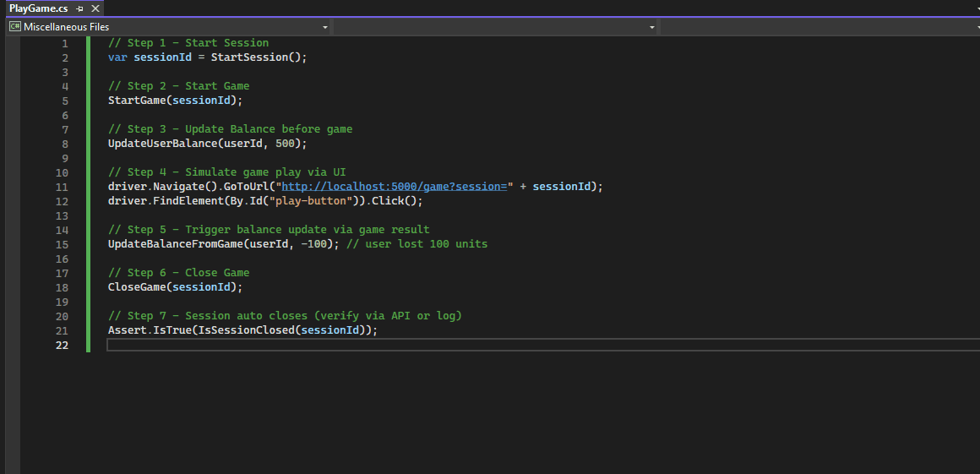Viewport: 980px width, 474px height.
Task: Click line number 21 in the gutter
Action: (62, 330)
